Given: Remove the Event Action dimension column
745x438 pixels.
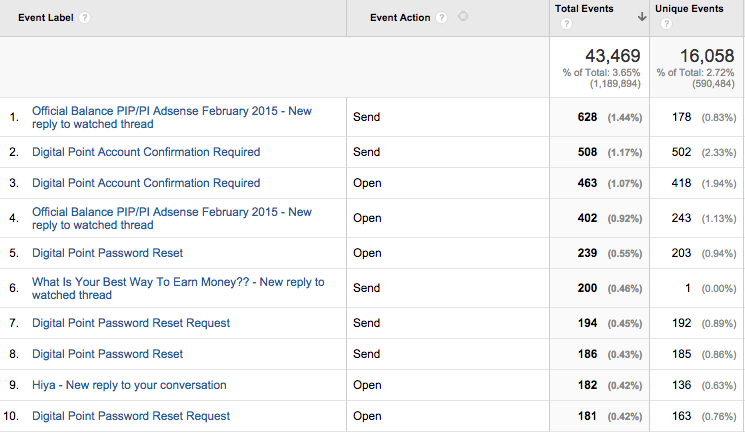Looking at the screenshot, I should pos(462,17).
